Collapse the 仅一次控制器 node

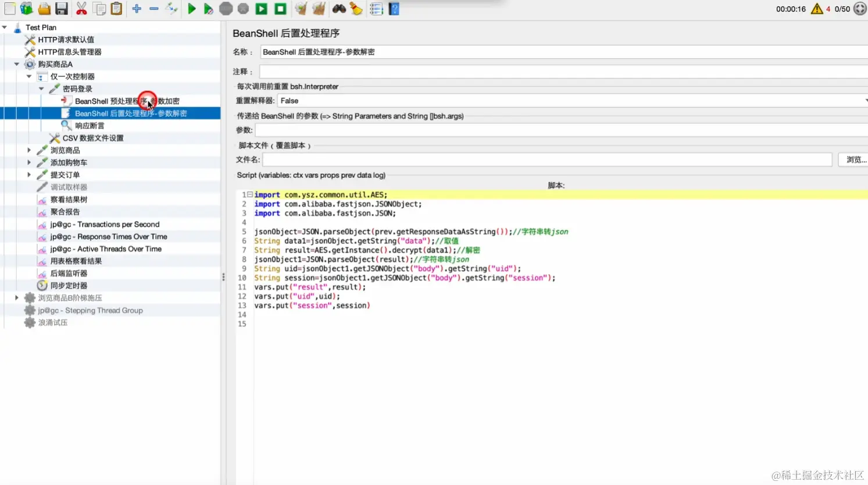[x=29, y=76]
